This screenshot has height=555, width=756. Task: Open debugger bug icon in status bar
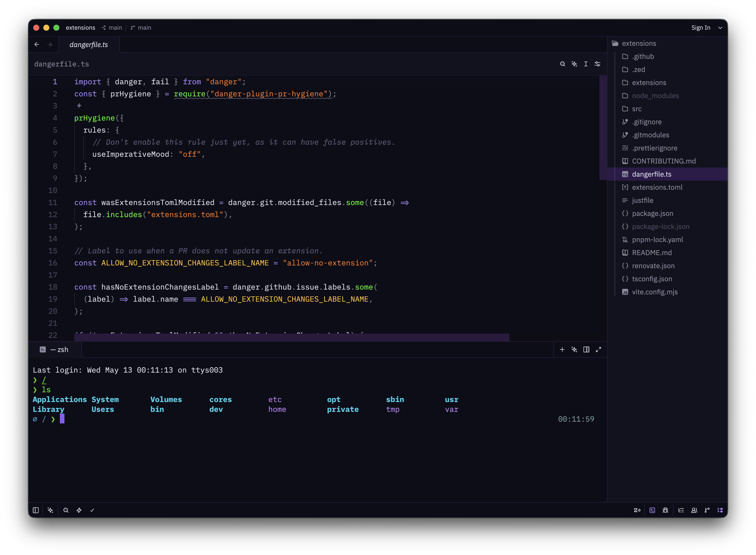pyautogui.click(x=665, y=510)
